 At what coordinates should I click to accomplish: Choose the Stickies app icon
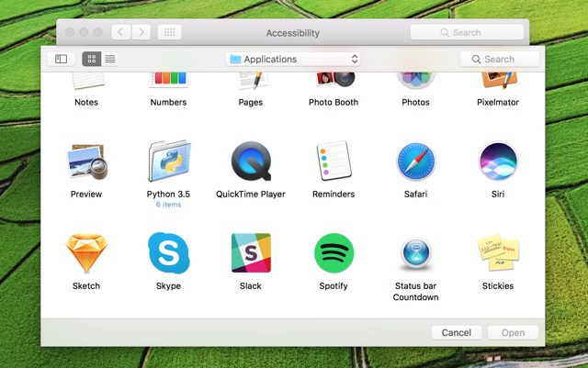point(498,252)
